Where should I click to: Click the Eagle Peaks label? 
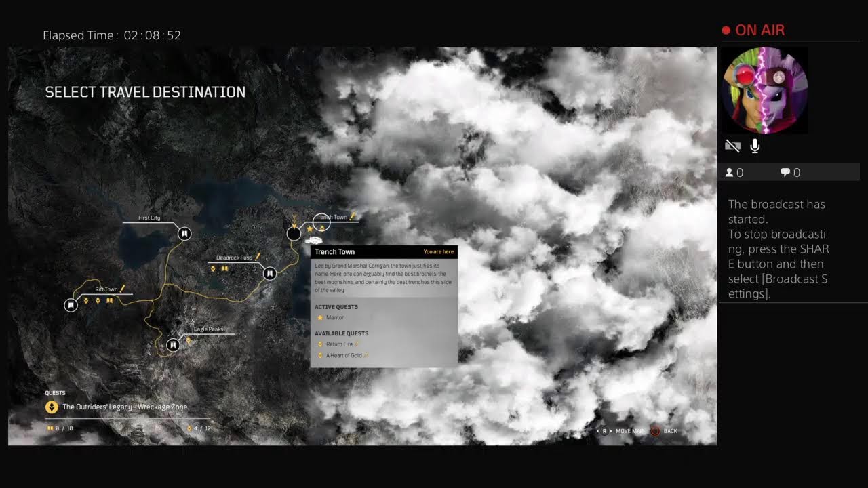tap(208, 329)
